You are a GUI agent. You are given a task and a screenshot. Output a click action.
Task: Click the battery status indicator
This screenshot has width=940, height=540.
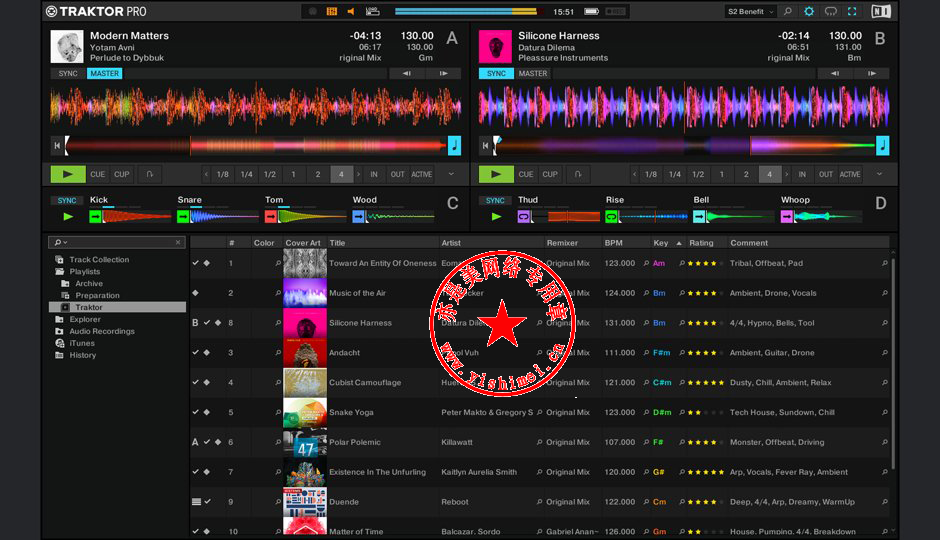tap(592, 11)
